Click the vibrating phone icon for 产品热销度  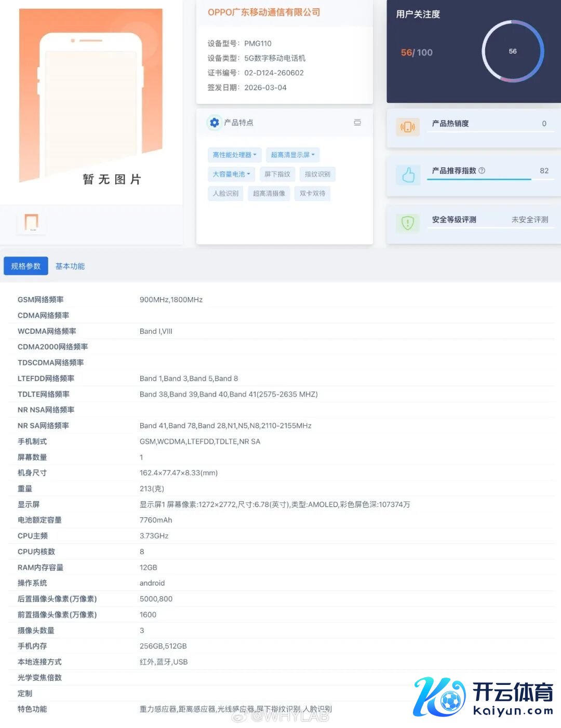(408, 127)
